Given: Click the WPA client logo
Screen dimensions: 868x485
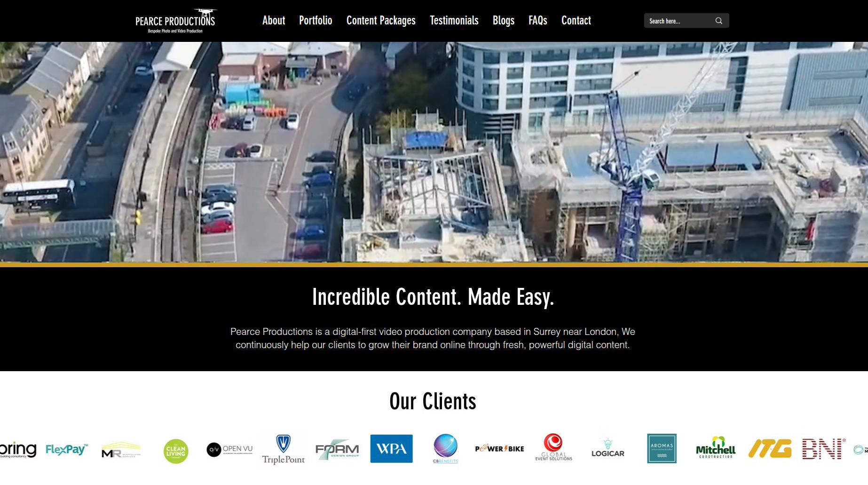Looking at the screenshot, I should coord(391,449).
